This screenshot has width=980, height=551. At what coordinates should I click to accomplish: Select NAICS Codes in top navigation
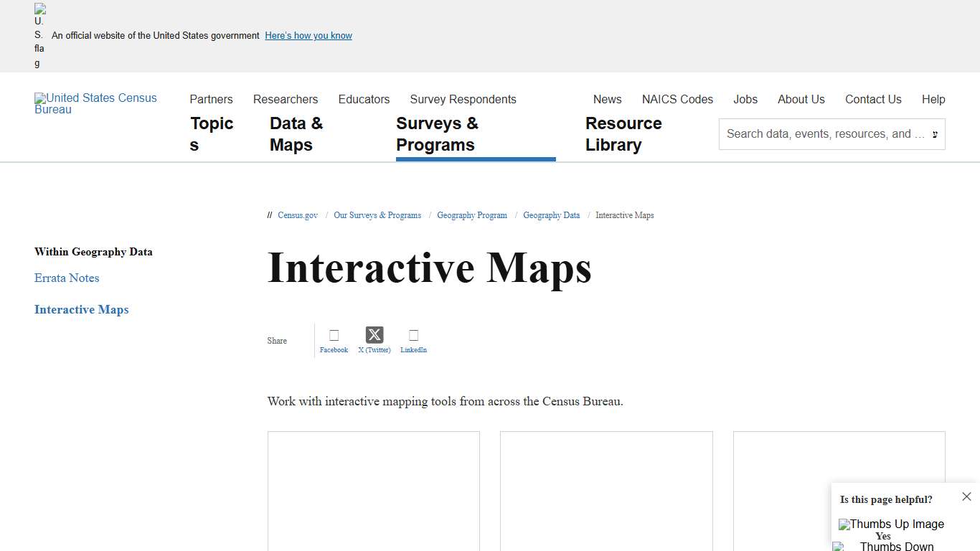(677, 99)
